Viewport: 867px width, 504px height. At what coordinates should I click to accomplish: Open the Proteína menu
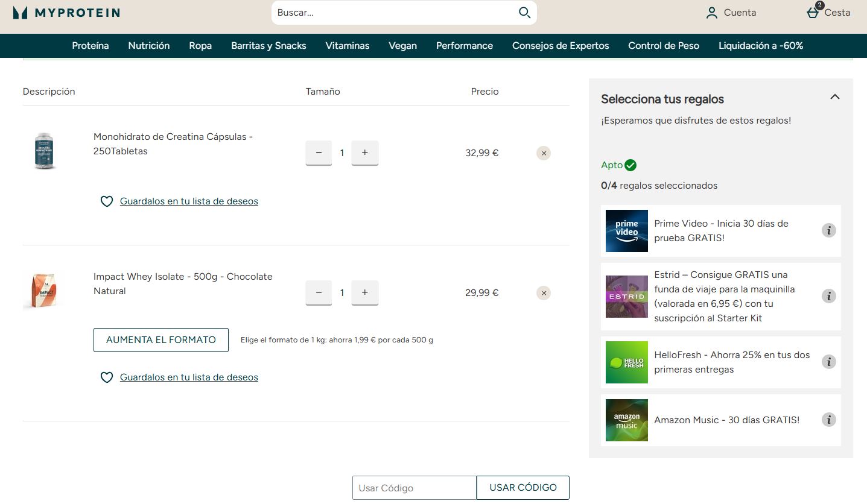tap(91, 46)
